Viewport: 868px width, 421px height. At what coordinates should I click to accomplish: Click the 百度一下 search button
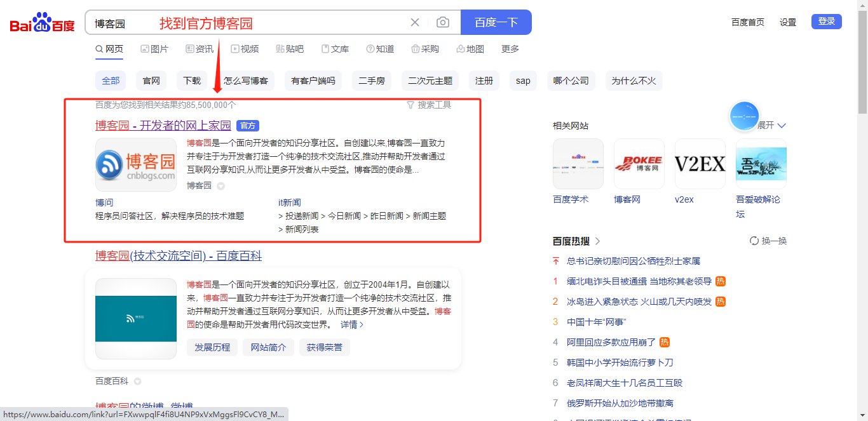click(x=496, y=22)
